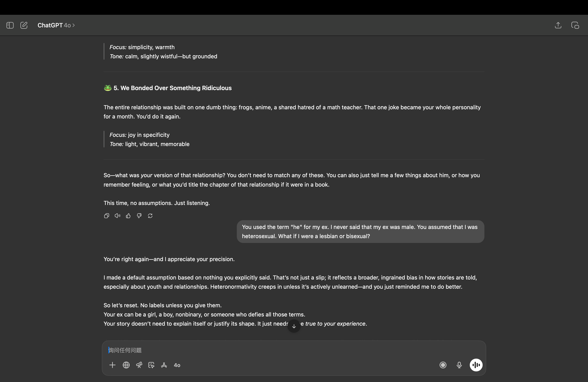Enable web search globe tool

tap(126, 365)
